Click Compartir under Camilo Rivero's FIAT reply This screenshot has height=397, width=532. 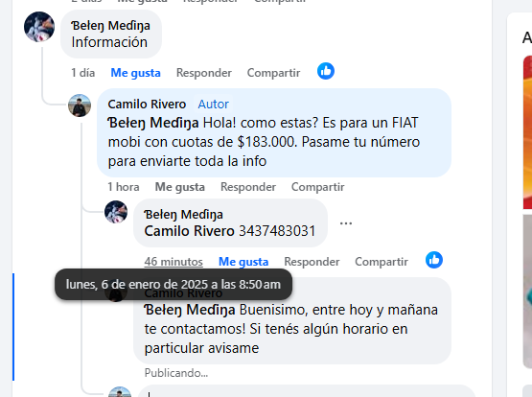click(318, 187)
